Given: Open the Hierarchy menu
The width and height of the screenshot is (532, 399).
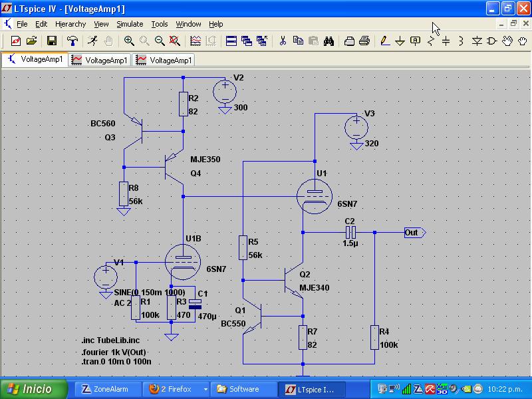Looking at the screenshot, I should (70, 24).
